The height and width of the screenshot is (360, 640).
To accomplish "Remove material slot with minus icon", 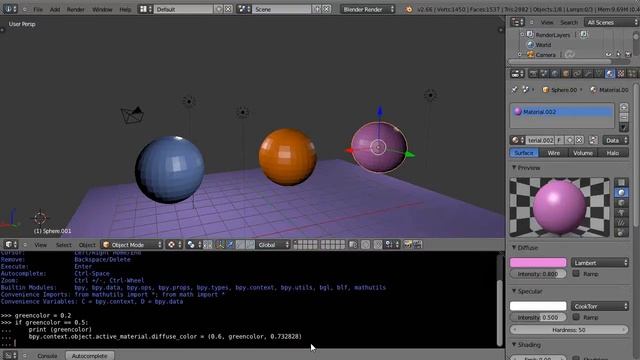I will click(624, 117).
